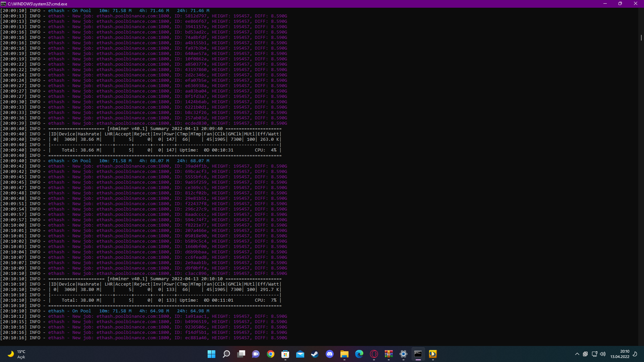Click the cmd icon in the title bar
Viewport: 644px width, 362px height.
(3, 4)
